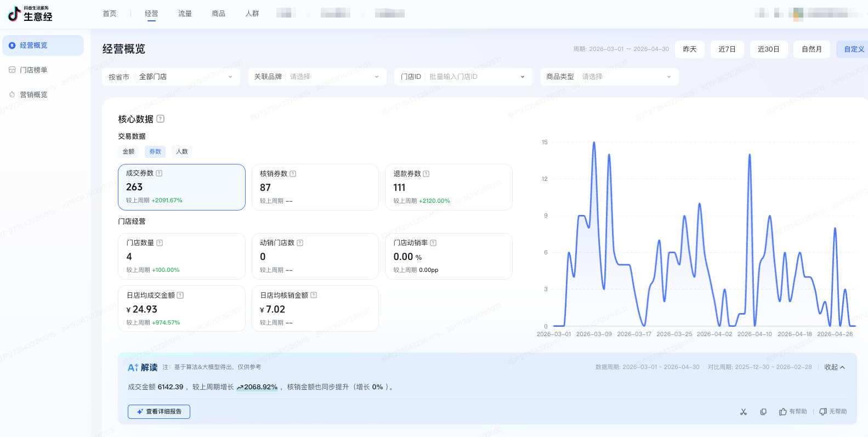Select 金额 data toggle
This screenshot has height=437, width=868.
[x=128, y=152]
